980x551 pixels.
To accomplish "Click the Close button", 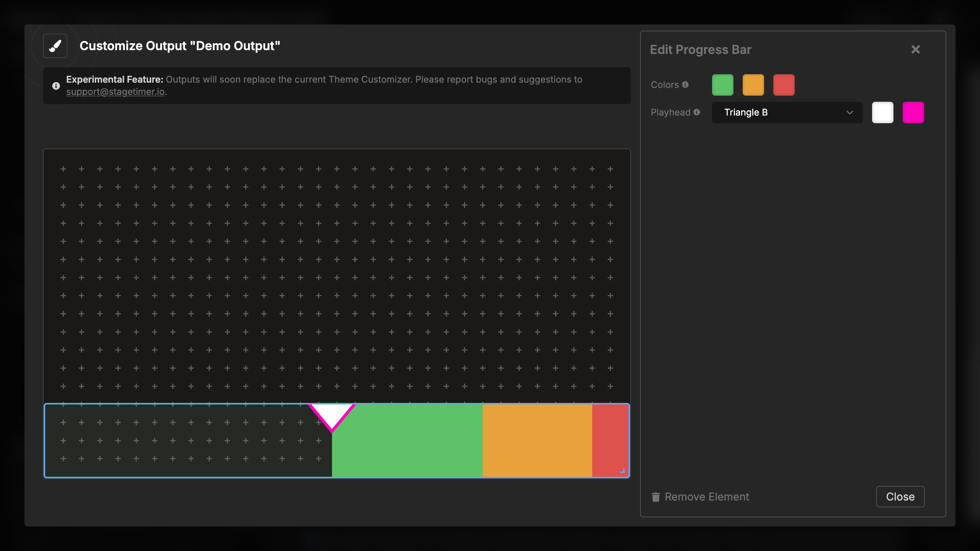I will pos(900,497).
